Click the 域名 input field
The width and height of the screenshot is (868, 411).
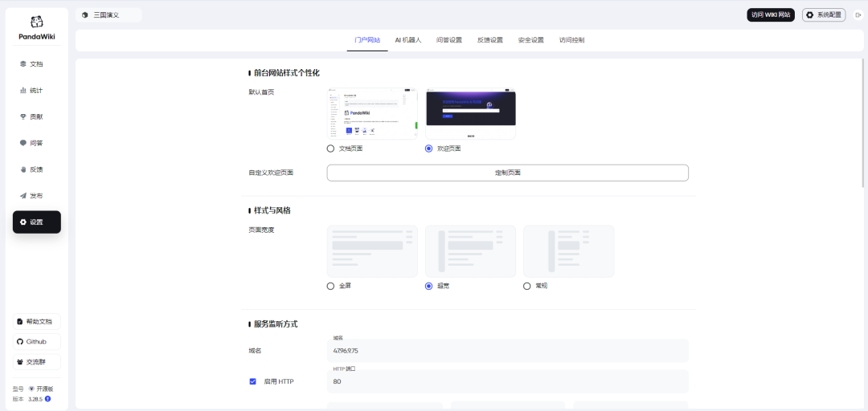[507, 351]
